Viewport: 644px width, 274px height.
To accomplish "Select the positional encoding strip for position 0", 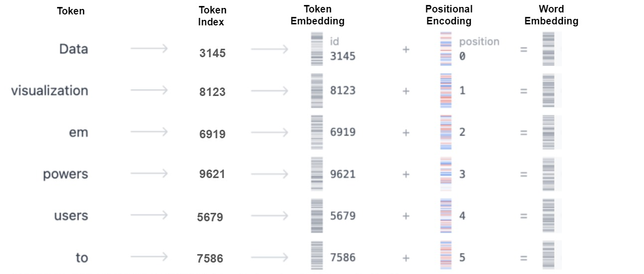I will pyautogui.click(x=446, y=49).
